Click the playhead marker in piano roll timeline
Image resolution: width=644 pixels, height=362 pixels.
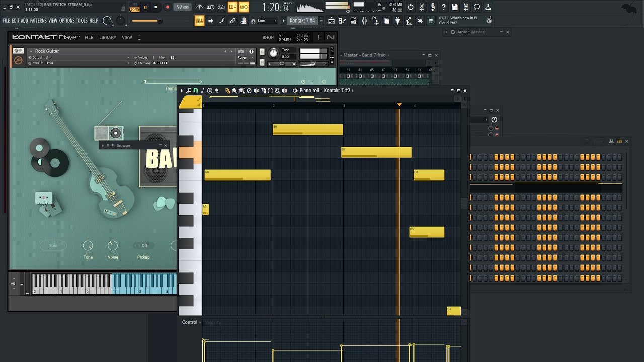(399, 104)
